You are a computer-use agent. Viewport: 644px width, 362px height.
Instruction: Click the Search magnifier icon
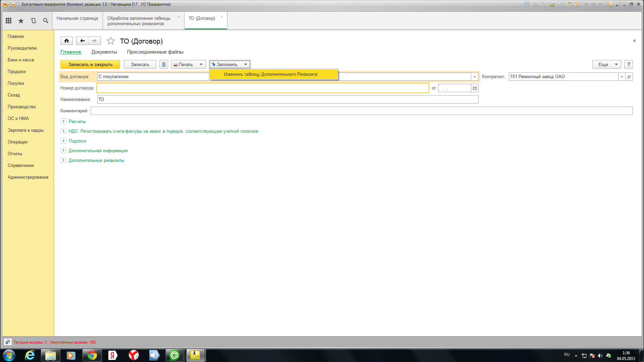(46, 21)
